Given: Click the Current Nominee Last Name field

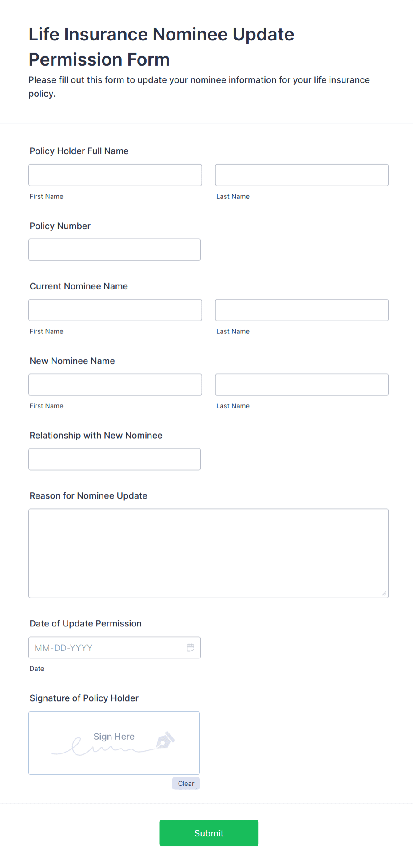Looking at the screenshot, I should [x=302, y=310].
